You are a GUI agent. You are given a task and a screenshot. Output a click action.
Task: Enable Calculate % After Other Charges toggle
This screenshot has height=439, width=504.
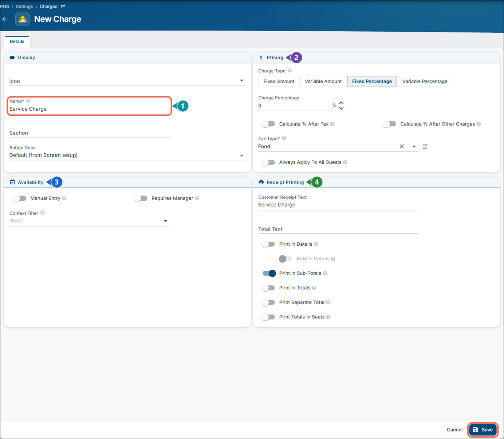pos(389,124)
